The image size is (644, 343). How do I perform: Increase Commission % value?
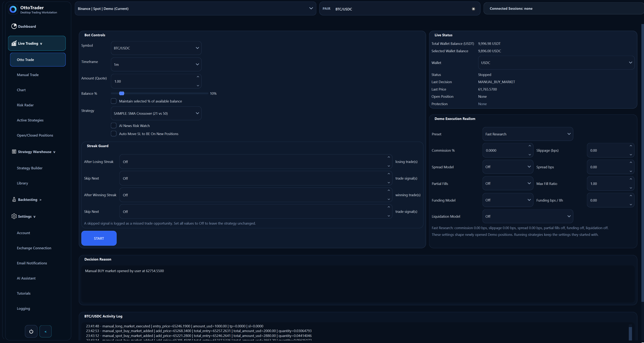[x=530, y=146]
